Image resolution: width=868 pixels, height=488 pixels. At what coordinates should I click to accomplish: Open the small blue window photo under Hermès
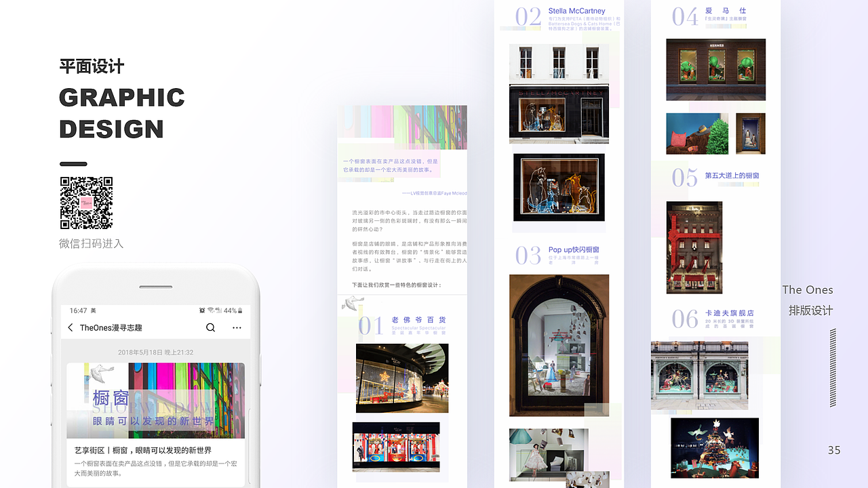click(x=751, y=134)
